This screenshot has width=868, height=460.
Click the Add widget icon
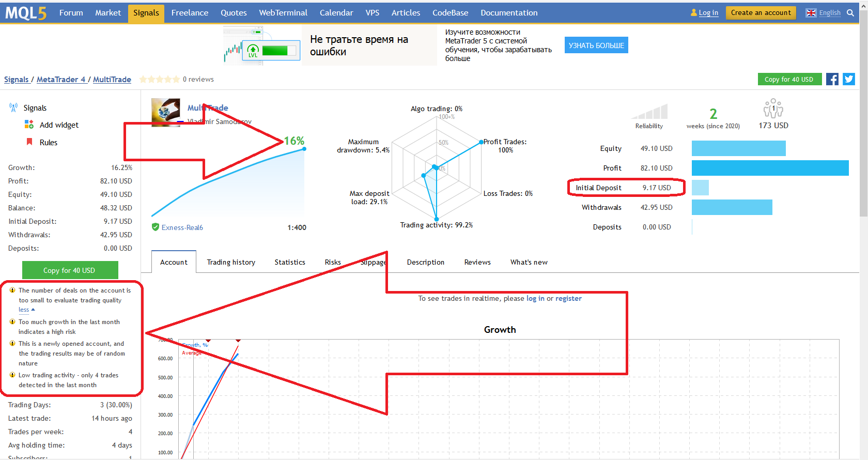29,125
